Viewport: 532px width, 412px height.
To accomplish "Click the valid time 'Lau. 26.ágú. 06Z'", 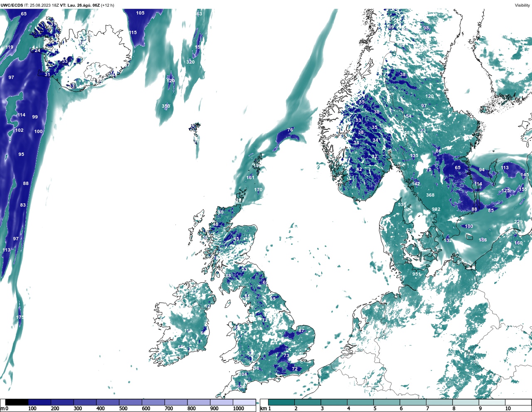I will click(84, 5).
